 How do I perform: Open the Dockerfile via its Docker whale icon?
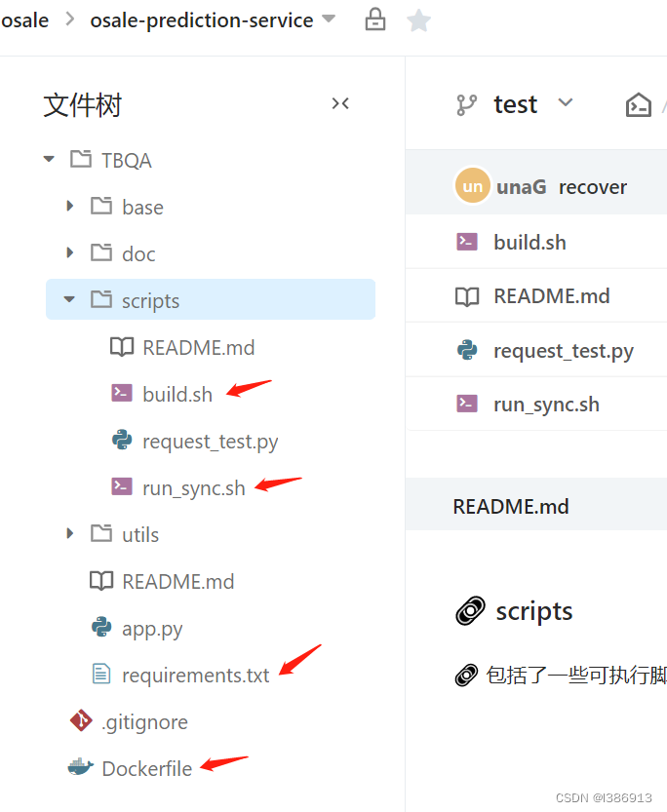(x=82, y=768)
